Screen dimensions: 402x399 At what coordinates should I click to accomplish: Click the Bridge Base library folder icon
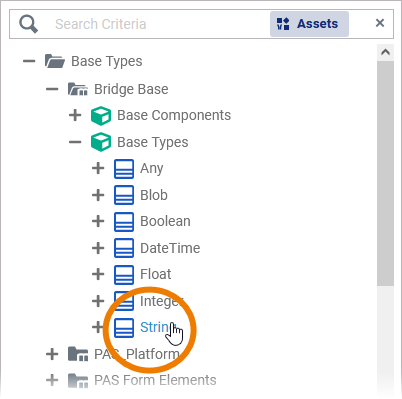point(78,89)
